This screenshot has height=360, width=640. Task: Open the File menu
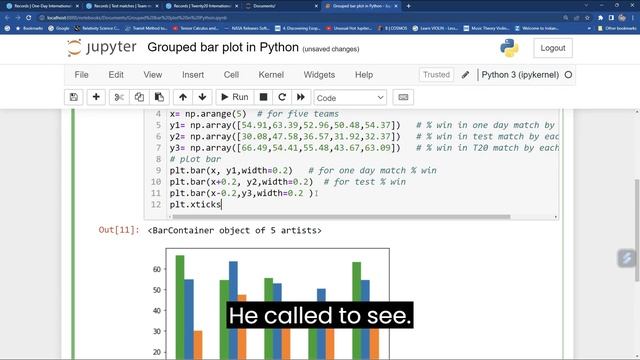pos(81,75)
